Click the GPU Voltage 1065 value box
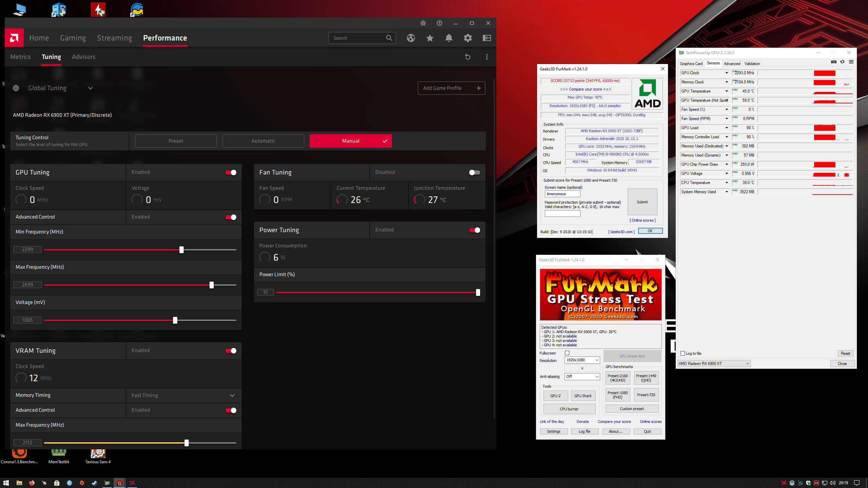The height and width of the screenshot is (488, 868). [27, 320]
